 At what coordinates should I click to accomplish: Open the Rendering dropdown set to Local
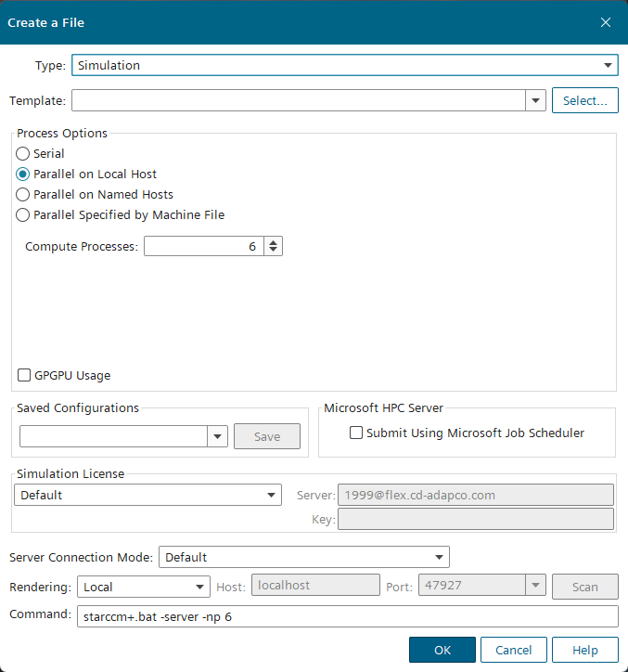click(x=144, y=587)
